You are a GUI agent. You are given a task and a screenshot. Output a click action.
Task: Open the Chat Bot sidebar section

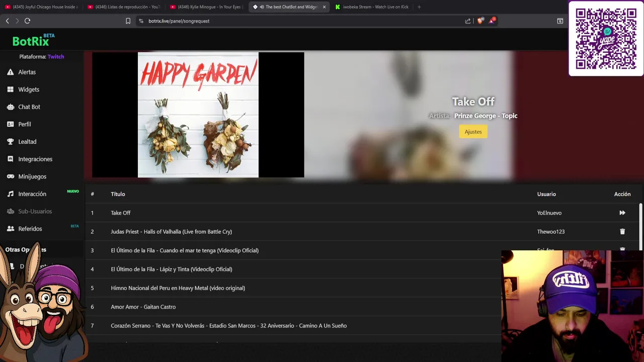point(29,107)
